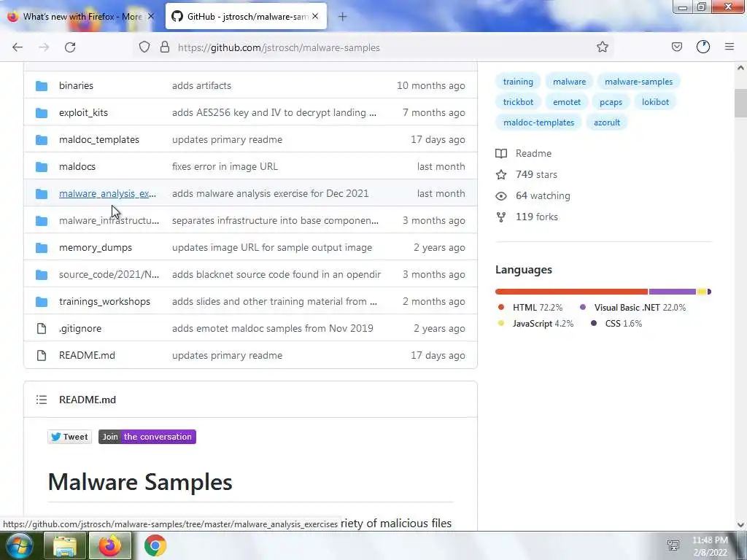747x560 pixels.
Task: Click the purple Visual Basic language bar segment
Action: click(x=672, y=292)
